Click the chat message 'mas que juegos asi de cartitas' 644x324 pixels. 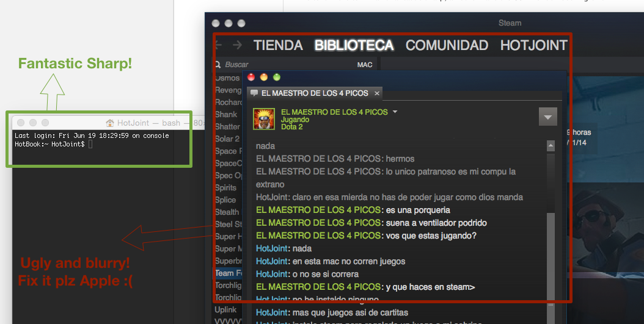350,312
